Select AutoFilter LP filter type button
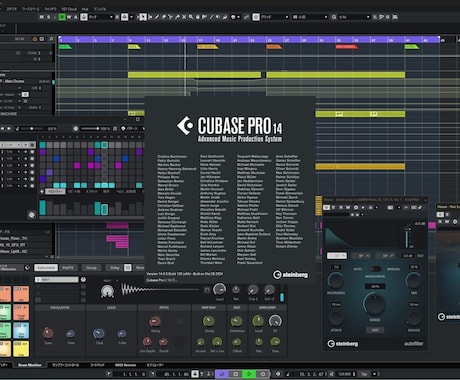The height and width of the screenshot is (380, 460). pyautogui.click(x=337, y=256)
